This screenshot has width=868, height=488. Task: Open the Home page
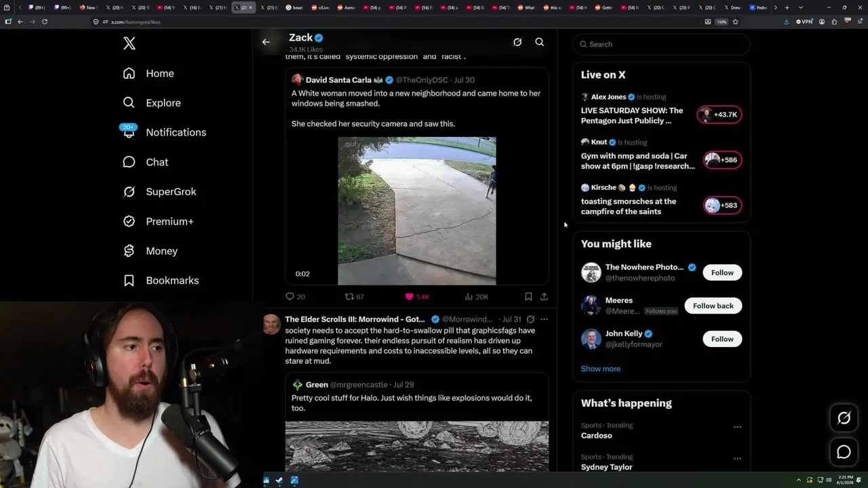(x=149, y=73)
